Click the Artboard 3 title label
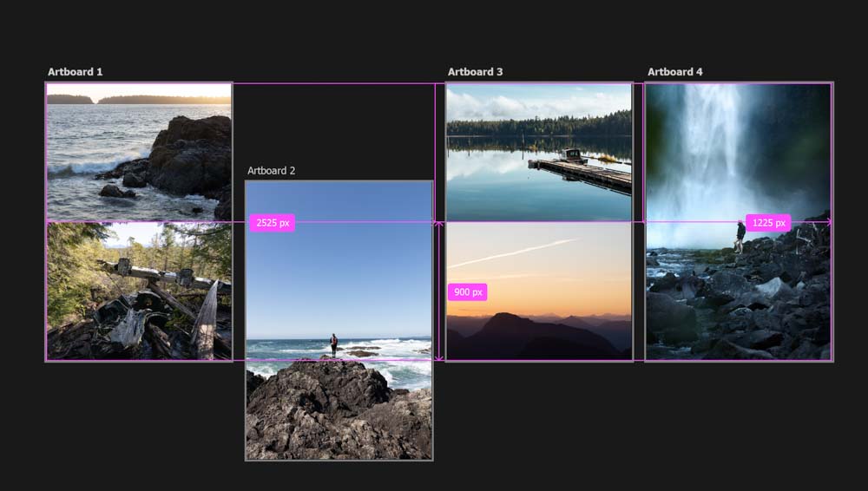This screenshot has height=491, width=868. (475, 72)
